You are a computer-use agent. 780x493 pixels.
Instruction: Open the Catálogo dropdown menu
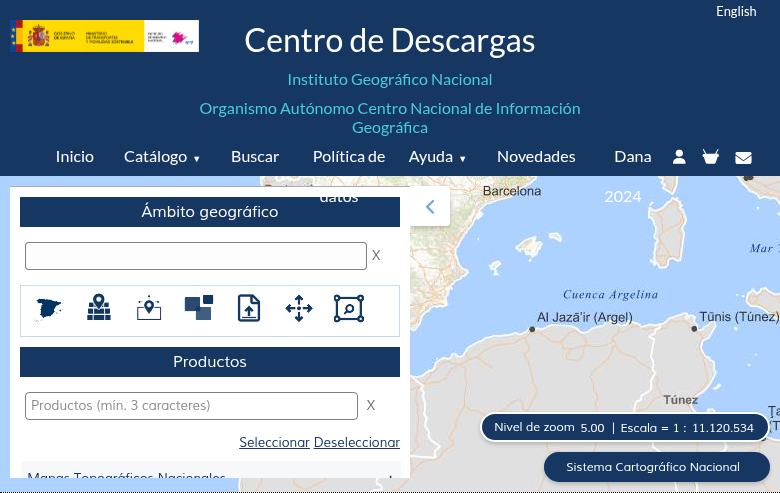click(x=161, y=157)
